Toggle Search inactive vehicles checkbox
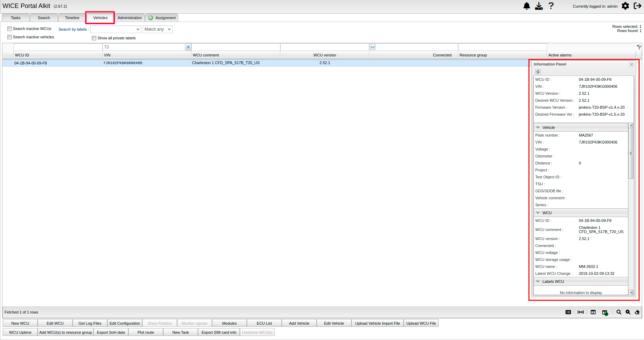Image resolution: width=644 pixels, height=340 pixels. 10,37
